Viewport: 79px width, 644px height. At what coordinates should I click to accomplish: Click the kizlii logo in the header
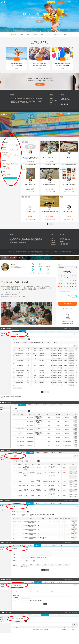click(x=3, y=2)
